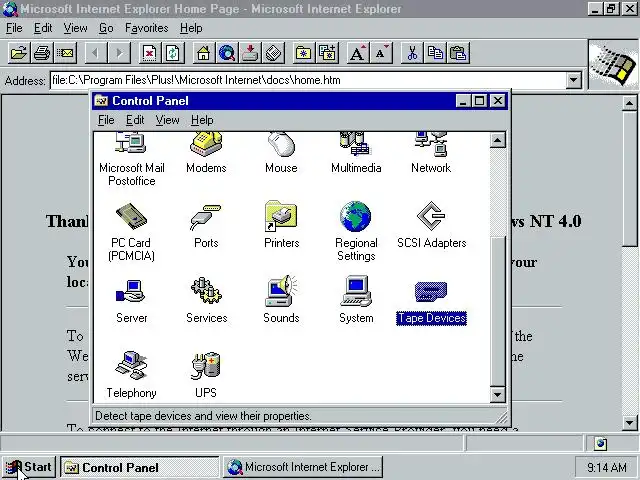640x480 pixels.
Task: Open Control Panel View menu
Action: pos(167,120)
